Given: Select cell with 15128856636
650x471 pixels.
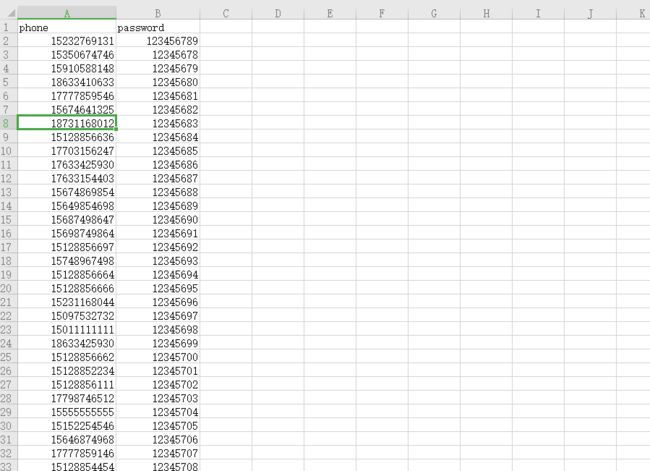Looking at the screenshot, I should pos(67,137).
